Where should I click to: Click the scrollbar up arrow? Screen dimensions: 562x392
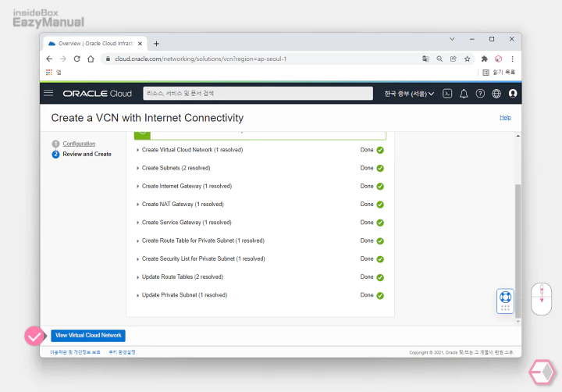point(518,136)
